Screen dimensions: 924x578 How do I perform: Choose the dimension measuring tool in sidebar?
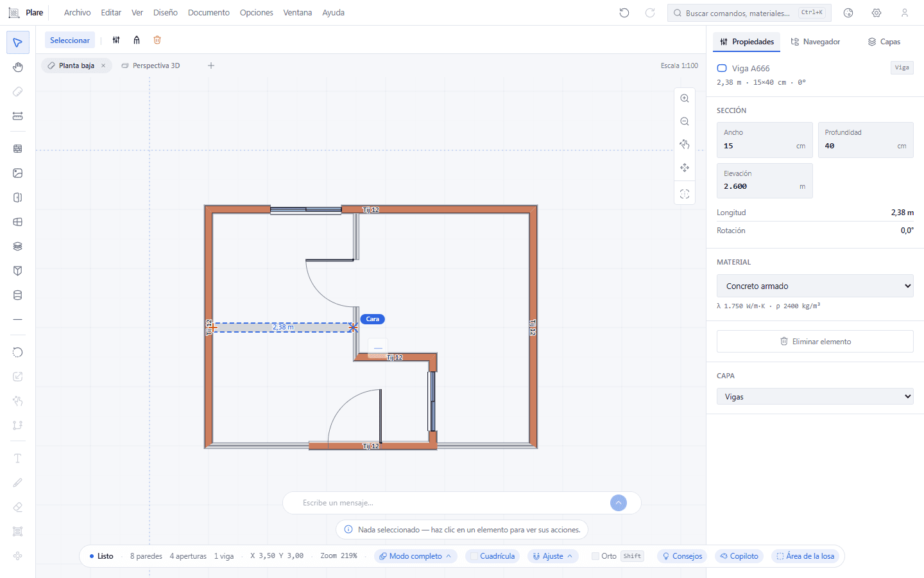pos(18,116)
